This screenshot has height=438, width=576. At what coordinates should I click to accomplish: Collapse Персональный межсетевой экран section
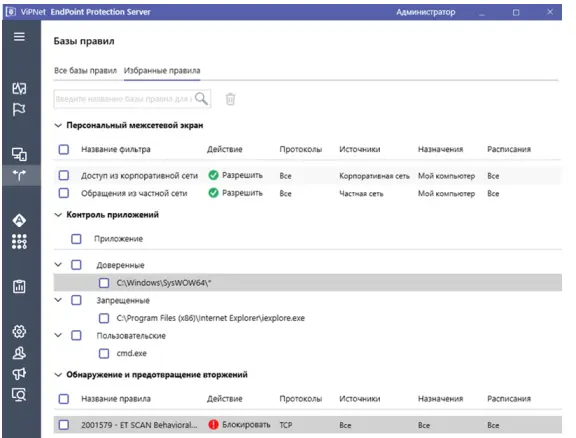[x=58, y=125]
